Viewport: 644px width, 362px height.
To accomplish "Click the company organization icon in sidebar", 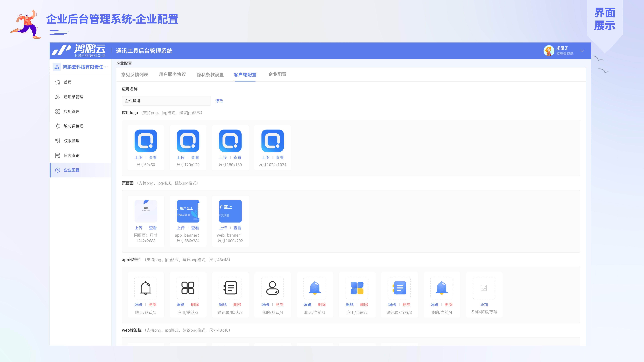I will click(57, 67).
